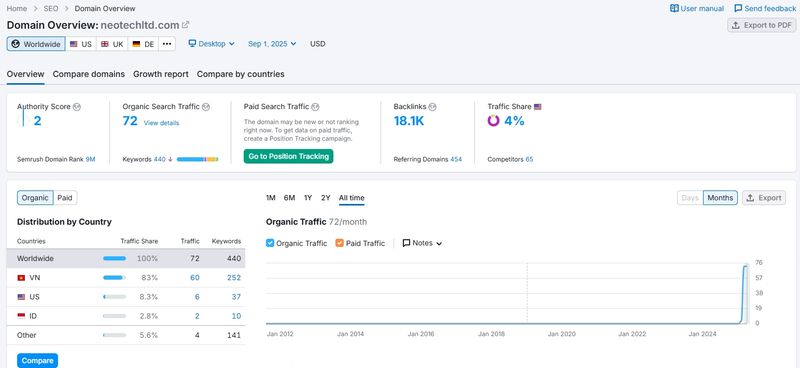Viewport: 800px width, 368px height.
Task: Click the Organic Search Traffic info icon
Action: tap(206, 107)
